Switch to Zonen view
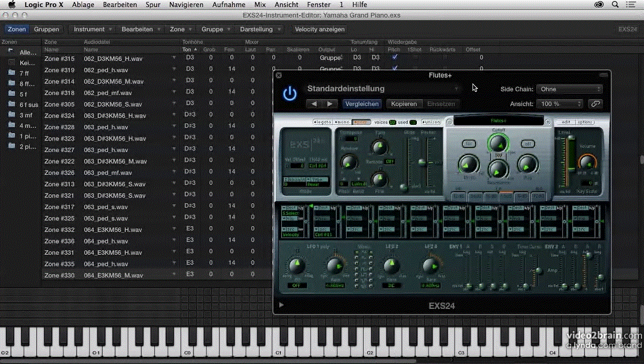 pos(17,29)
